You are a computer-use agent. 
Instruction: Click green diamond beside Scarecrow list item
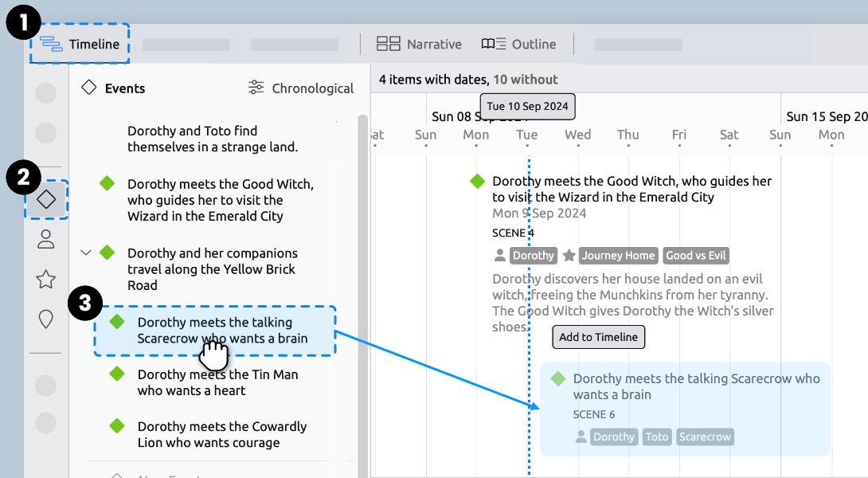117,322
